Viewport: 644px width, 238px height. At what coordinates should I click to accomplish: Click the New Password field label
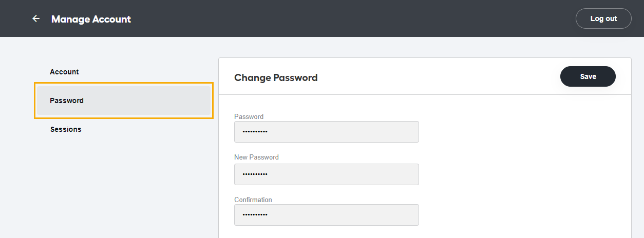256,157
